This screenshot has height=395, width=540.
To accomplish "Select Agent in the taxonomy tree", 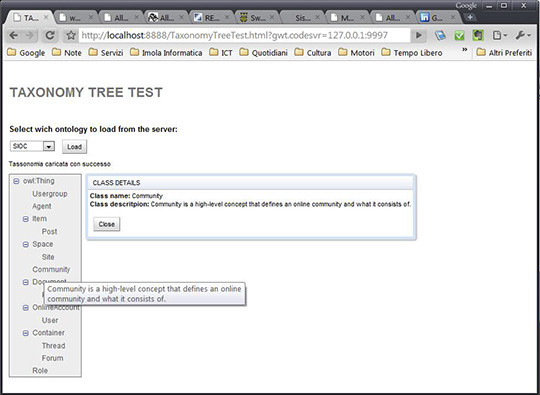I will (42, 206).
